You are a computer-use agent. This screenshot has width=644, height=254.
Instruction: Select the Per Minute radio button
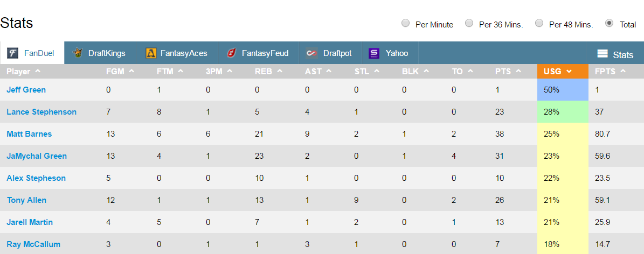[405, 23]
